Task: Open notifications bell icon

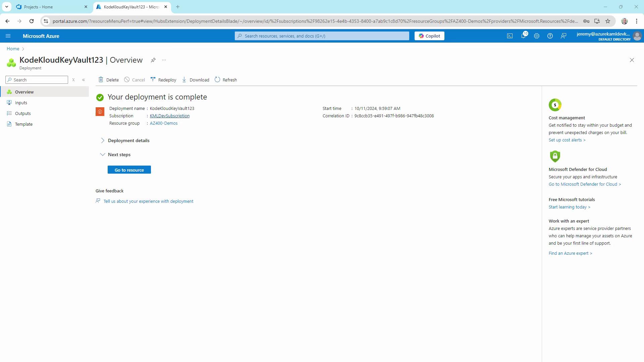Action: (523, 36)
